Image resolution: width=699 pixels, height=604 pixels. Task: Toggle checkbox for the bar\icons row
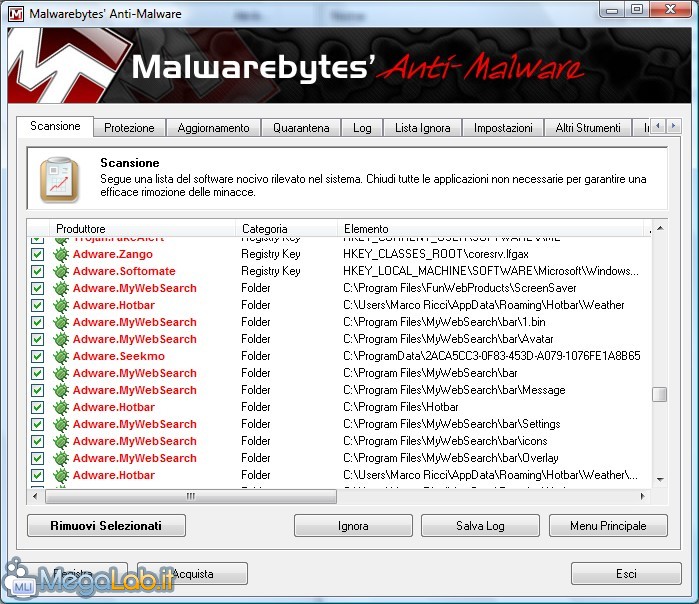click(x=37, y=441)
